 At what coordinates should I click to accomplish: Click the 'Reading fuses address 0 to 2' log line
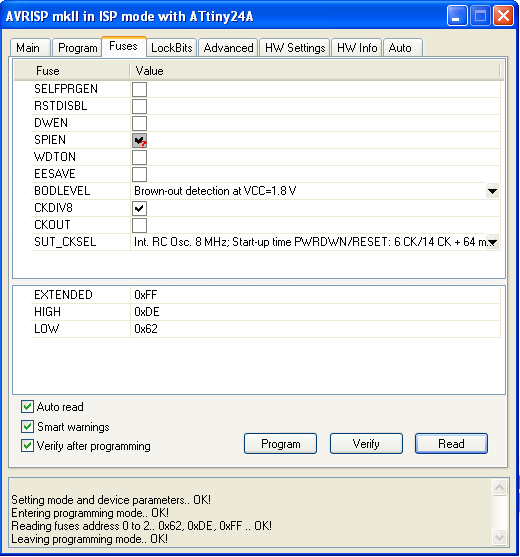pyautogui.click(x=141, y=526)
